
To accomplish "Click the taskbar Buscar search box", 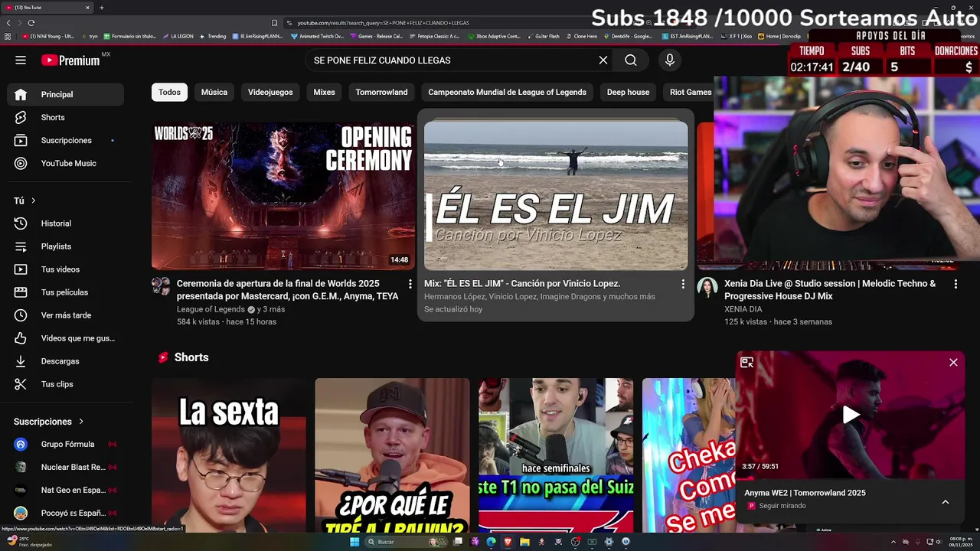I will (406, 542).
